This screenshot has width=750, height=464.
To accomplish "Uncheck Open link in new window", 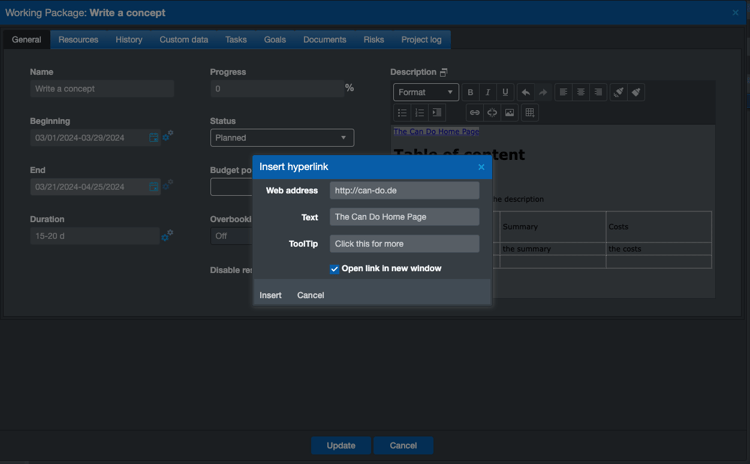I will (x=334, y=269).
